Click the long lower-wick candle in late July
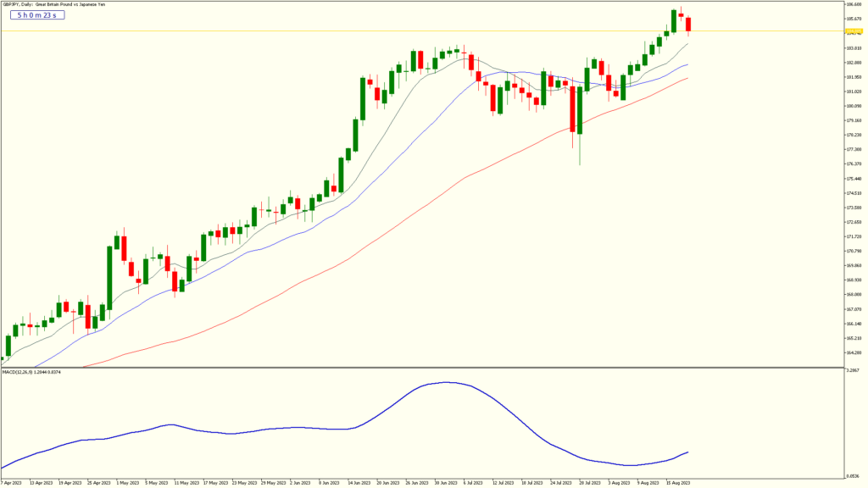The image size is (868, 488). [x=580, y=127]
